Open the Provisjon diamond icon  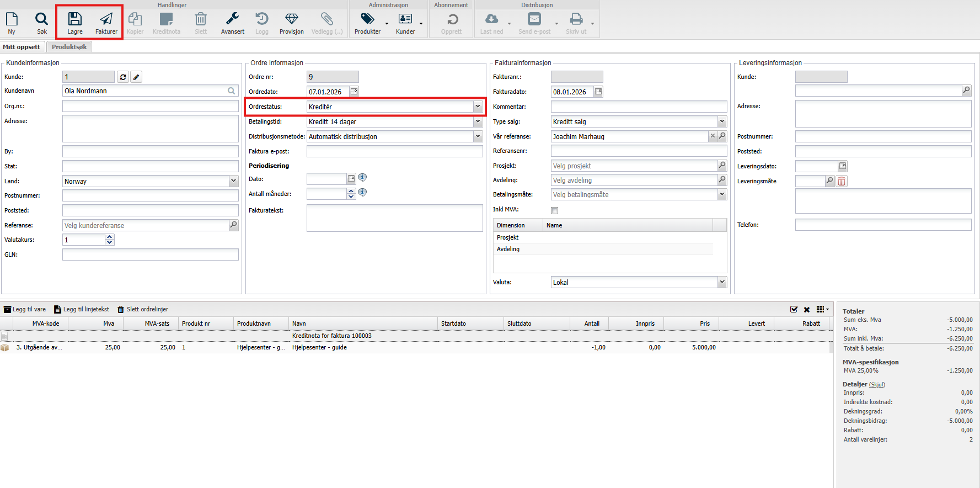291,19
